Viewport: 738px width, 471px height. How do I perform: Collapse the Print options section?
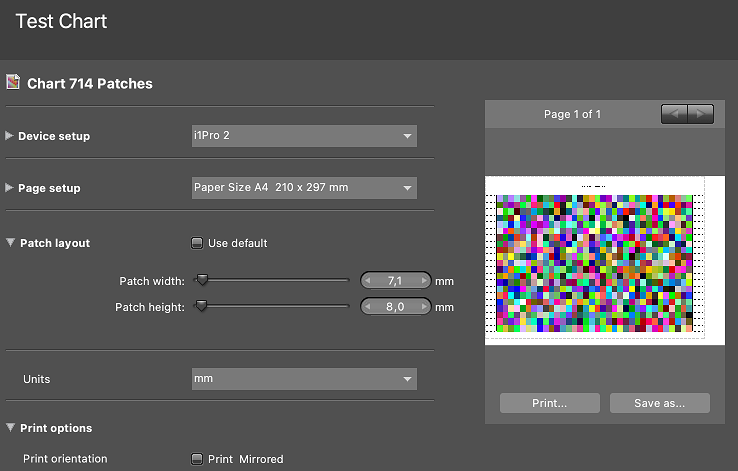click(x=10, y=428)
